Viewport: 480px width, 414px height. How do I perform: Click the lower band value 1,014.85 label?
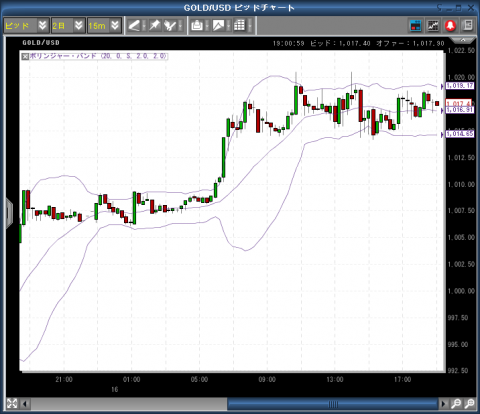click(460, 134)
